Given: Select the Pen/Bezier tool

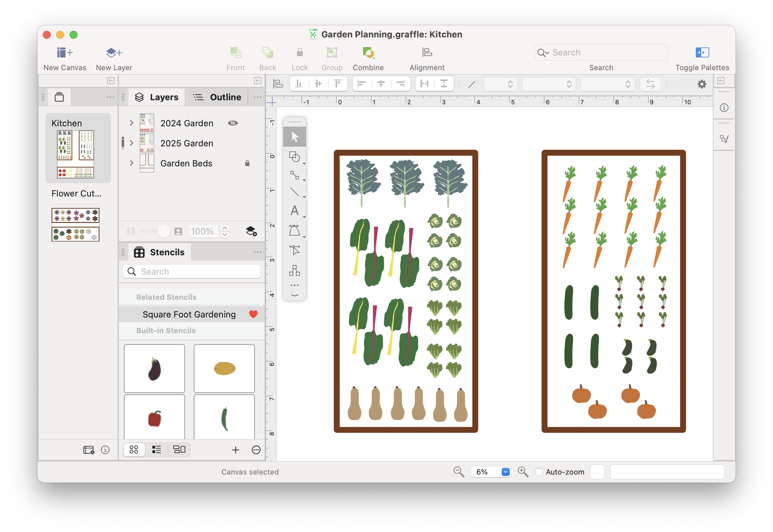Looking at the screenshot, I should pyautogui.click(x=295, y=230).
